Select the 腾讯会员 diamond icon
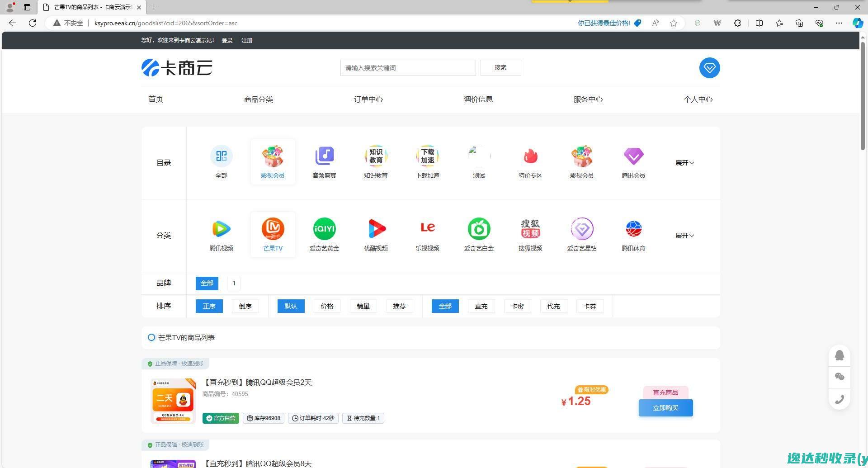Screen dimensions: 868x468 [633, 156]
